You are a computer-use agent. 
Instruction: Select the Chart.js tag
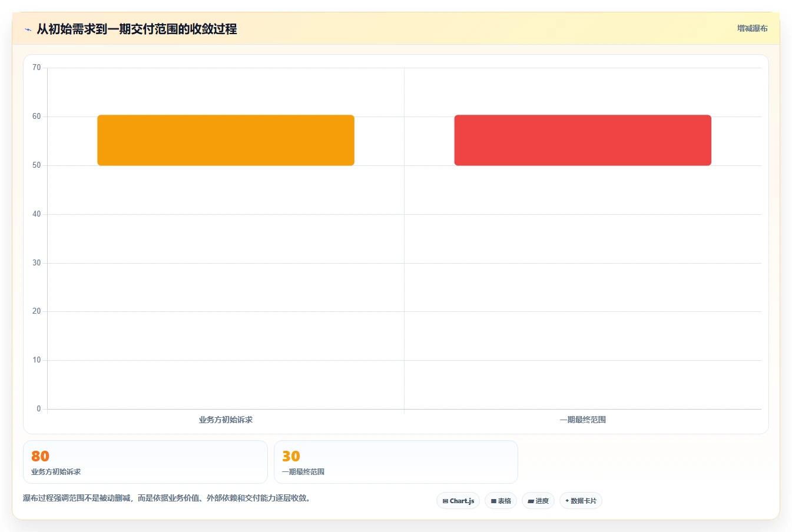pos(458,501)
